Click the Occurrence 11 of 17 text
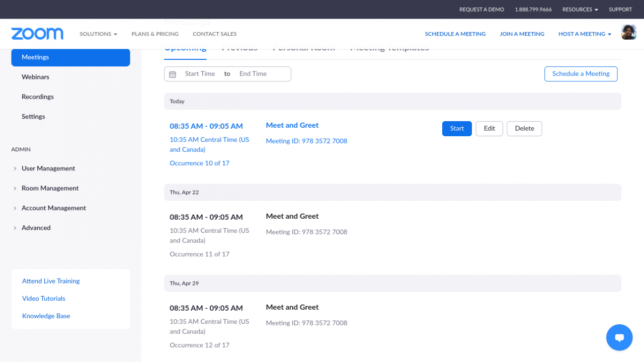 (199, 254)
